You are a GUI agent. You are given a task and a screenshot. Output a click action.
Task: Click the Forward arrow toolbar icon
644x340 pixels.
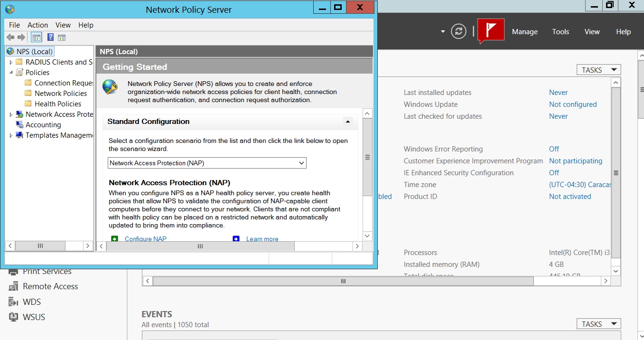click(21, 38)
